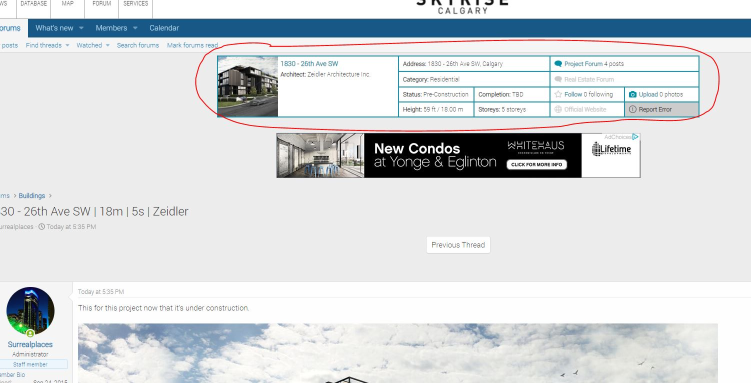Click the Status: Pre-Construction cell
This screenshot has height=383, width=751.
(x=436, y=94)
